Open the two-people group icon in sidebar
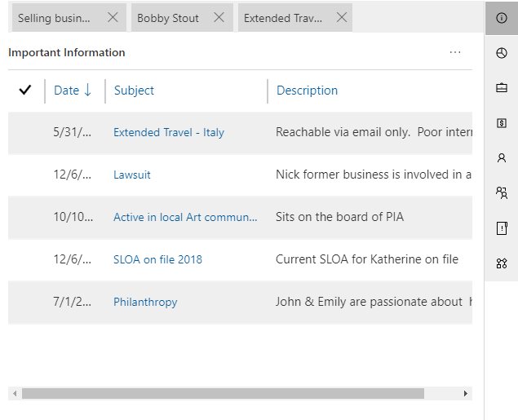The height and width of the screenshot is (420, 518). coord(501,193)
